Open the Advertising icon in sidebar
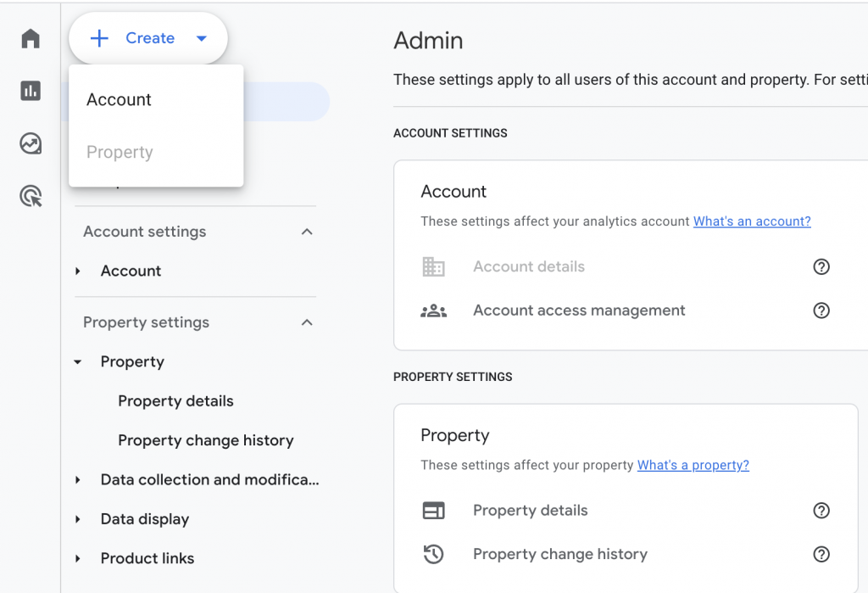The image size is (868, 593). 31,196
